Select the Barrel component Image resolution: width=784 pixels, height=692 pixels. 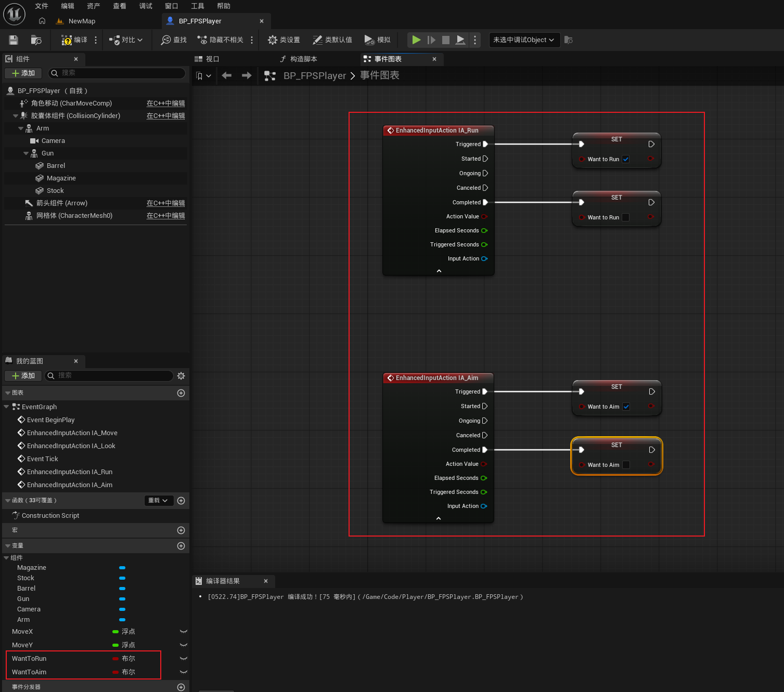(56, 166)
